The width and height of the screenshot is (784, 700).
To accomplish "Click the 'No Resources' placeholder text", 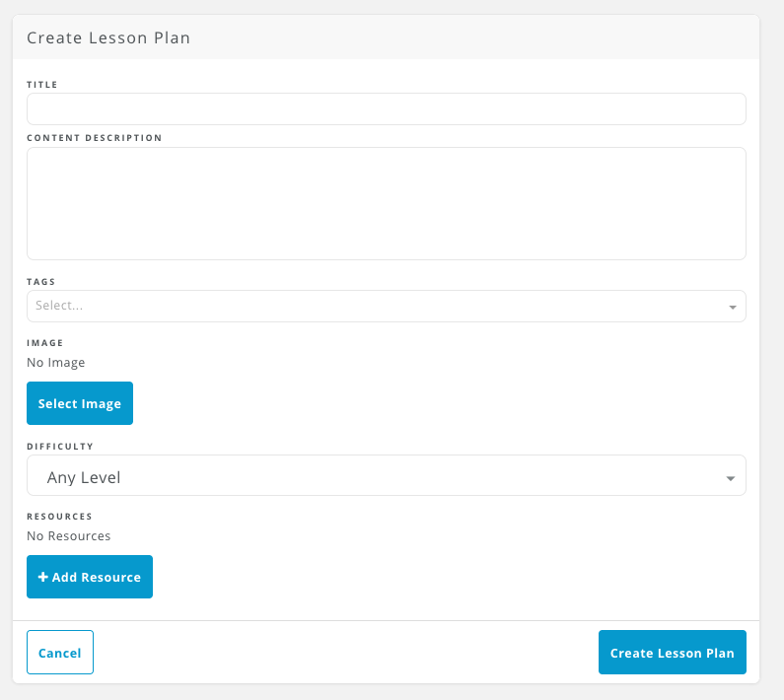I will pyautogui.click(x=68, y=536).
